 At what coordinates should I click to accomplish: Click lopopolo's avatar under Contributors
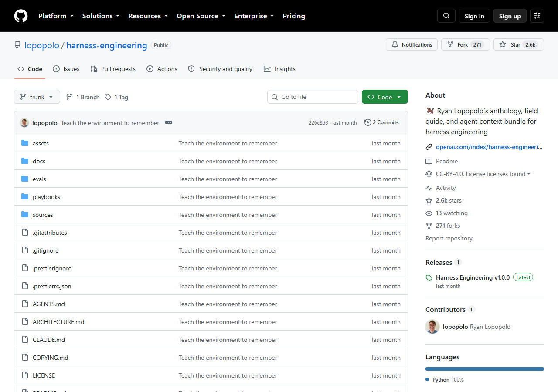432,327
